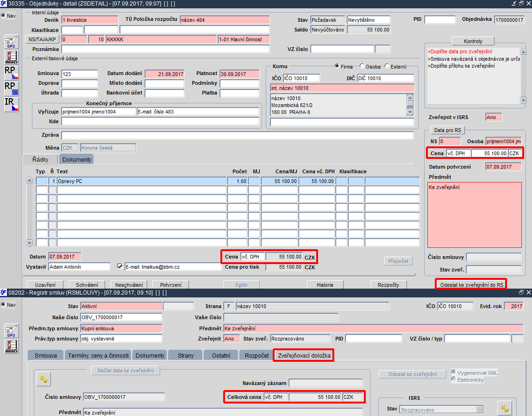This screenshot has height=416, width=532.
Task: Click the yellow key icon in ISRS panel
Action: (x=505, y=408)
